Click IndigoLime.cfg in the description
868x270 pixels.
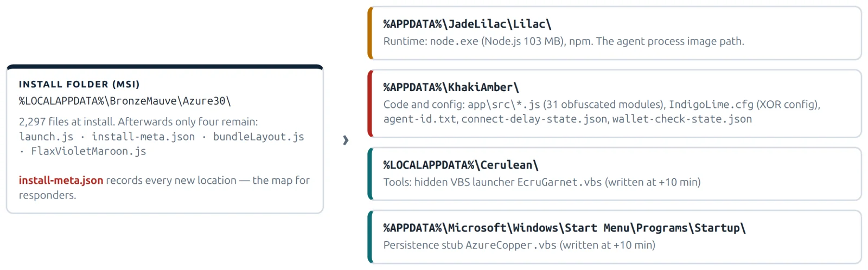pyautogui.click(x=711, y=104)
